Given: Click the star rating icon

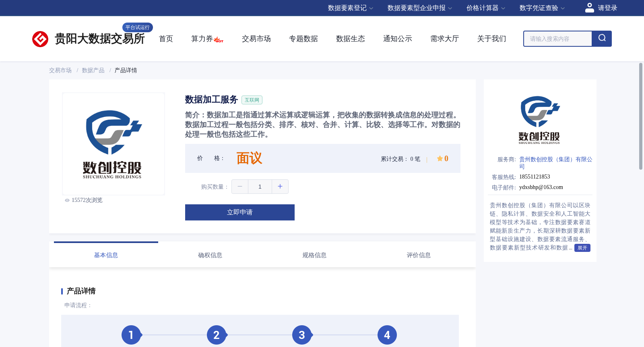Looking at the screenshot, I should coord(440,159).
